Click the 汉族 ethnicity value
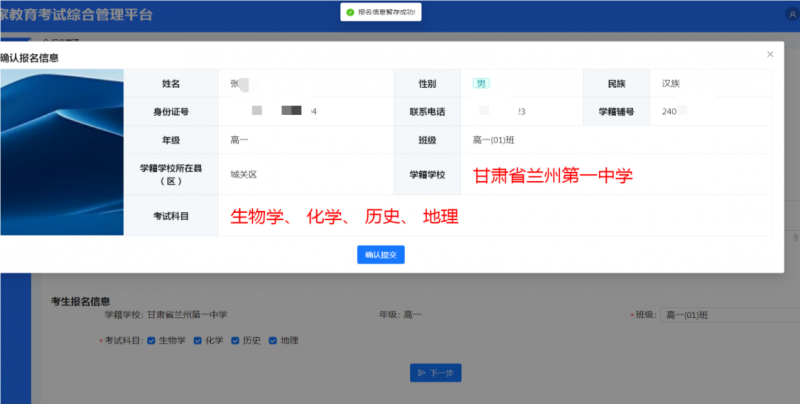 pyautogui.click(x=672, y=83)
